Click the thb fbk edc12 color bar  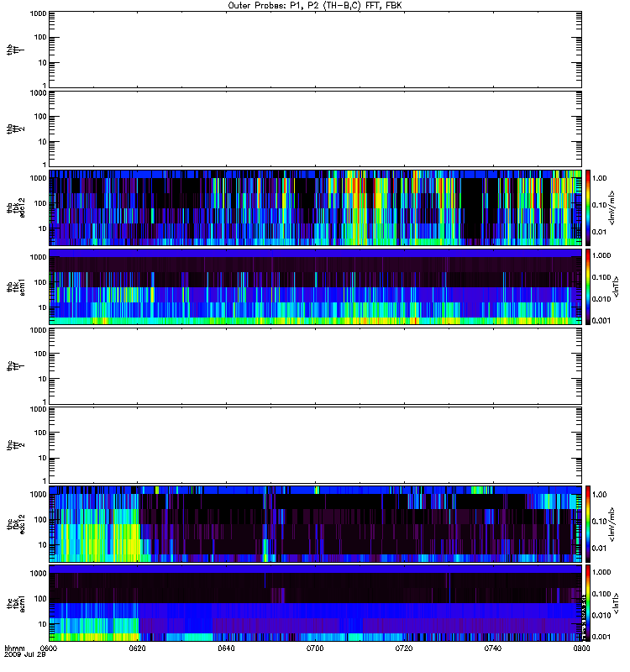coord(588,207)
